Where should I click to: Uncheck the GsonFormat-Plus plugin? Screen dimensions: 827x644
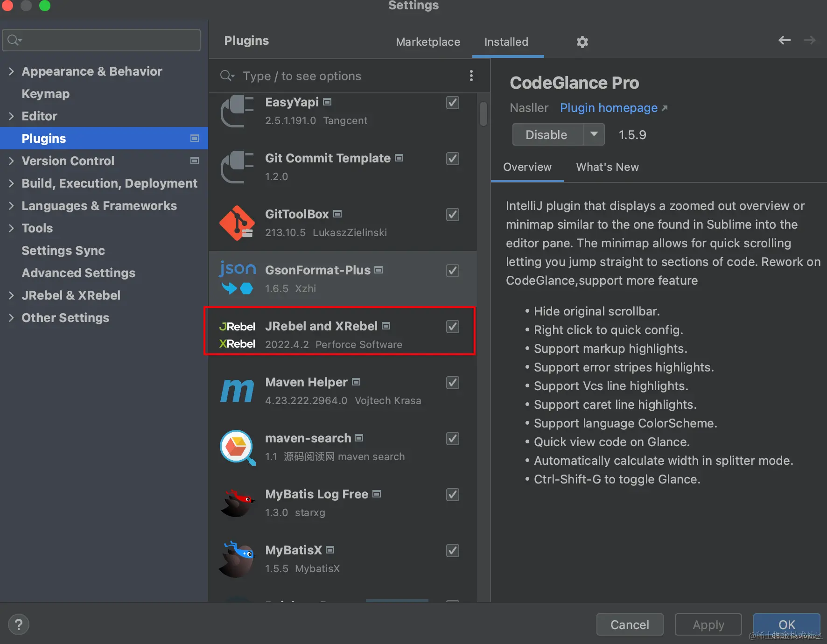tap(453, 271)
